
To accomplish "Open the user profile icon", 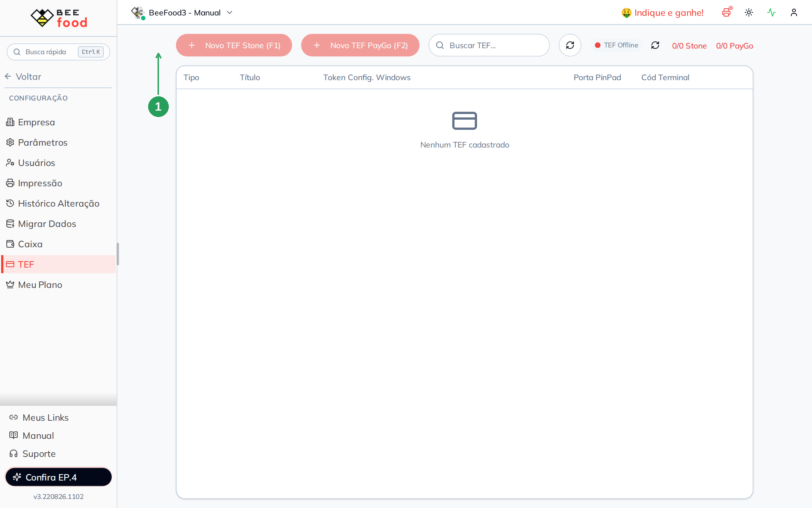I will [794, 13].
